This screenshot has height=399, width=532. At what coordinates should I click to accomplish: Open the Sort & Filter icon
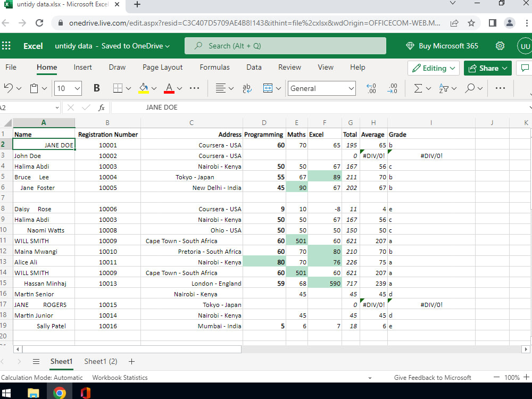point(444,88)
